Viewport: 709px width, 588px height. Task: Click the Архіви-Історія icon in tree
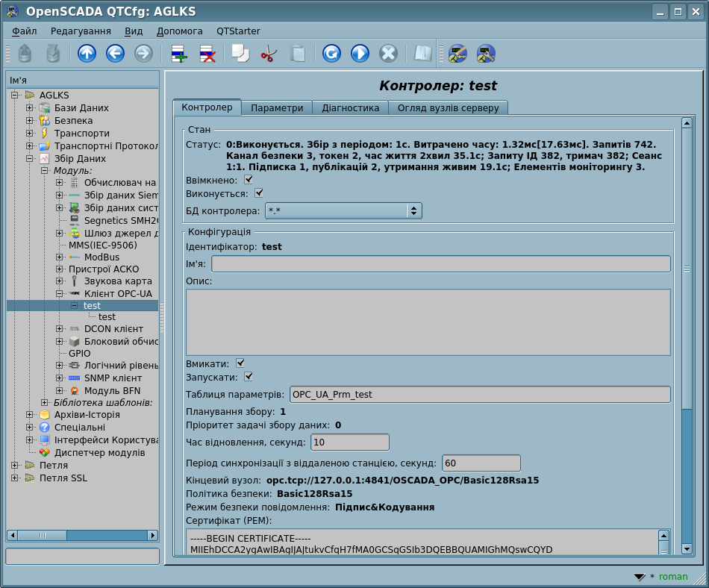44,414
